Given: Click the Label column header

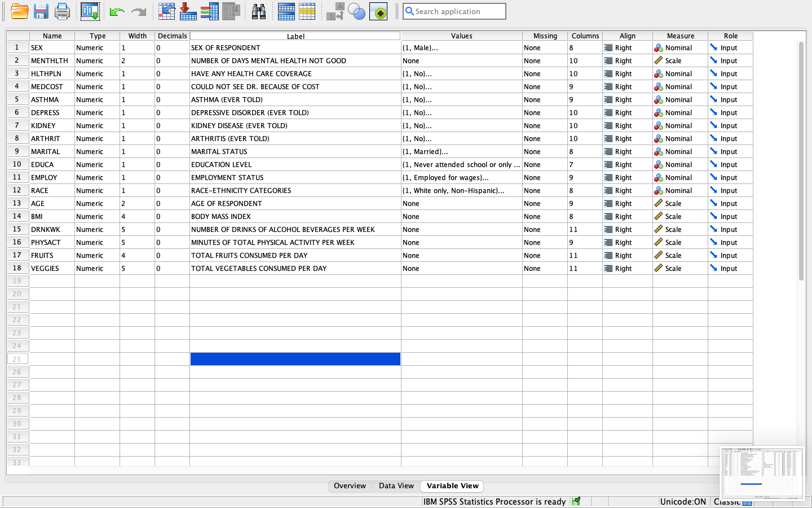Looking at the screenshot, I should coord(295,36).
